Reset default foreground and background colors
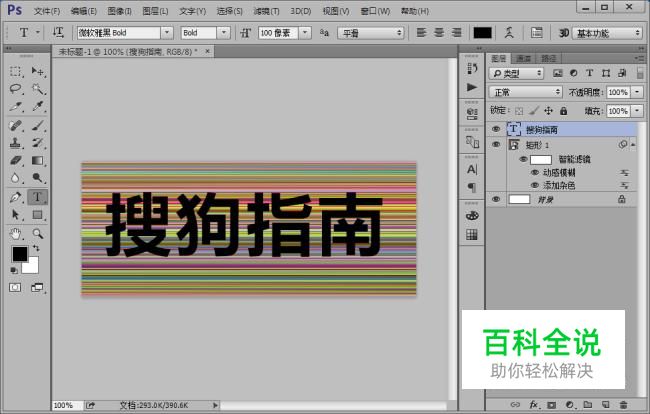 [14, 270]
